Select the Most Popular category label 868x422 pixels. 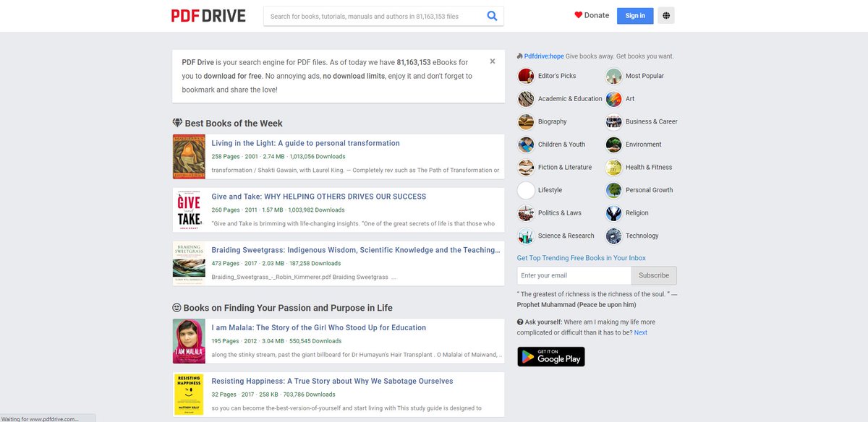(644, 76)
